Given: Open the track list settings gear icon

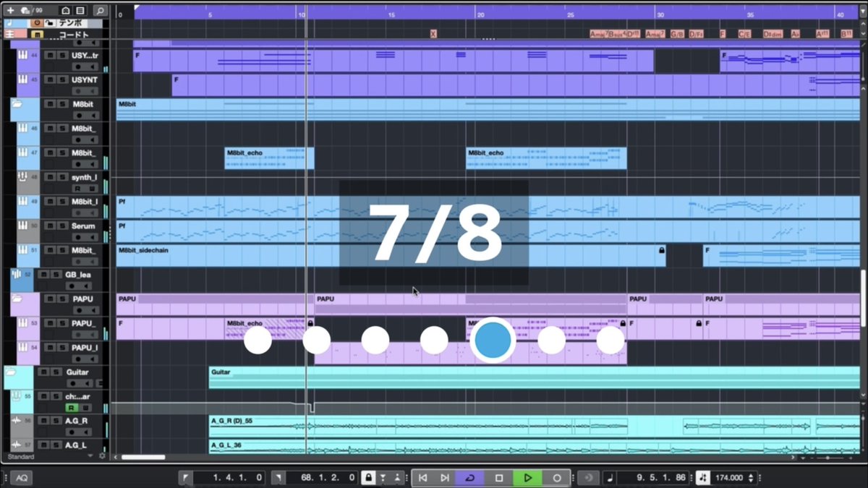Looking at the screenshot, I should pyautogui.click(x=102, y=457).
